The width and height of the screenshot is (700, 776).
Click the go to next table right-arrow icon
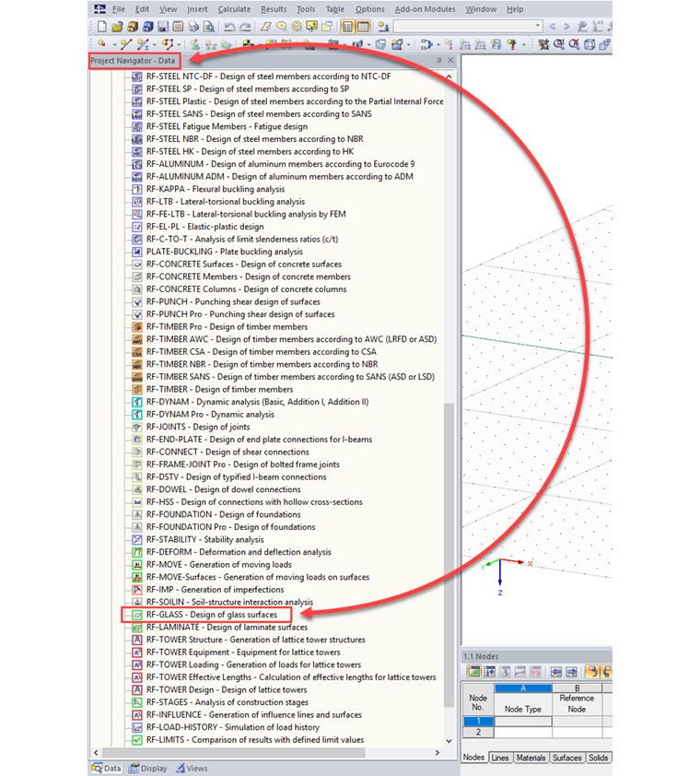click(571, 672)
